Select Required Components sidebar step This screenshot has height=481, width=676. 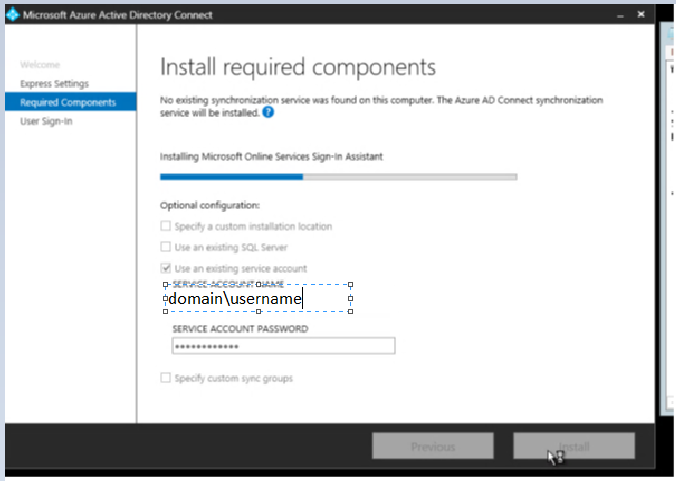(x=71, y=102)
